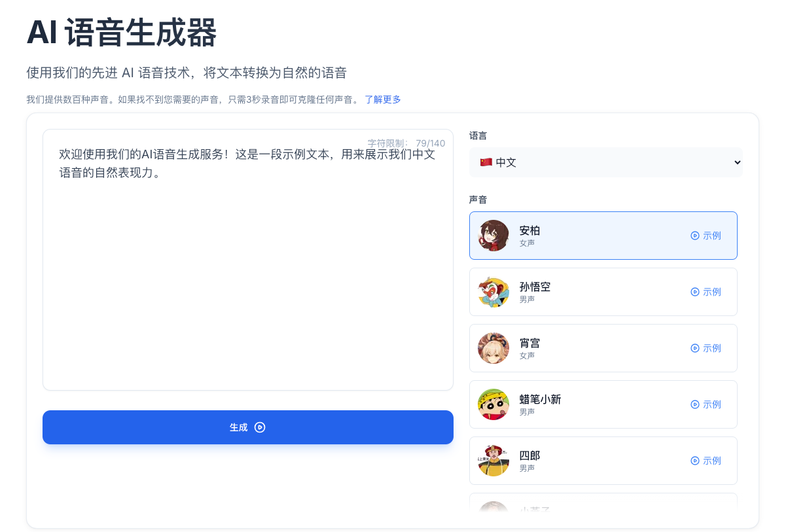Choose the 四郎 voice option
This screenshot has height=532, width=788.
(x=602, y=461)
